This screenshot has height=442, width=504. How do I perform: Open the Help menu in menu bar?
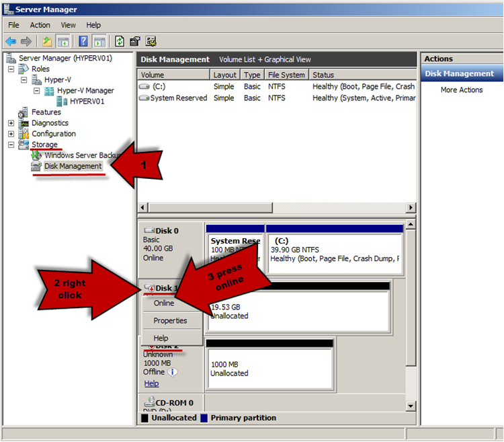93,25
